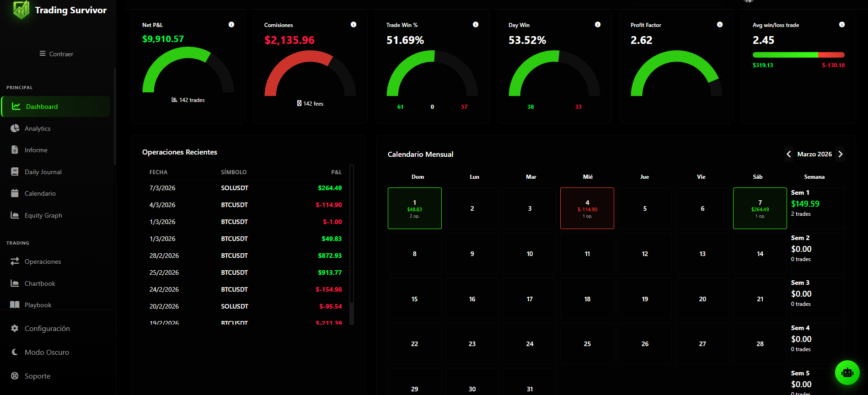
Task: Click the Operaciones Recientes heading
Action: tap(180, 152)
